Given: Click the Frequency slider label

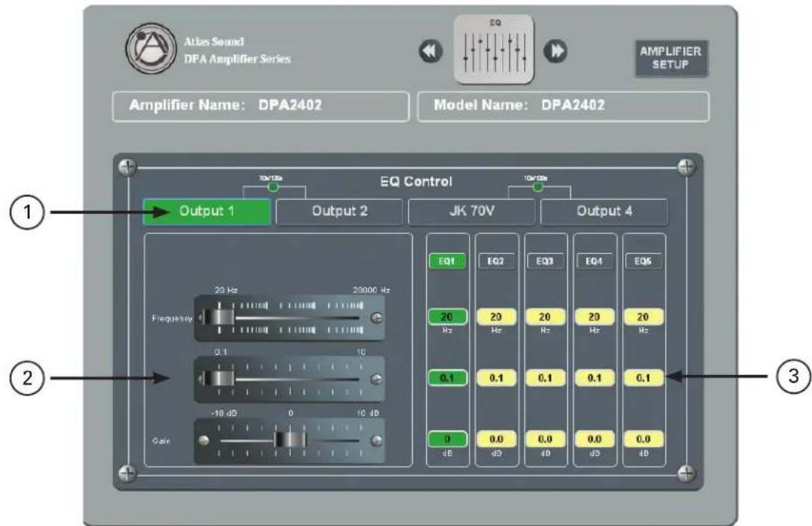Looking at the screenshot, I should (172, 318).
